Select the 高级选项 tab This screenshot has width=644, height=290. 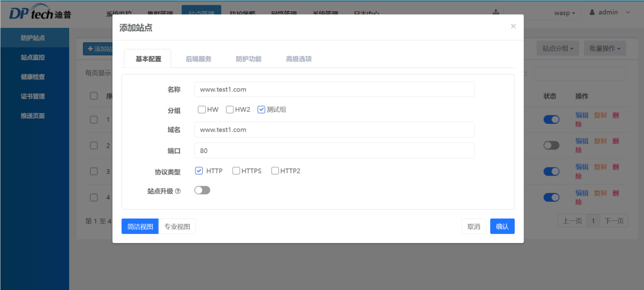point(299,59)
